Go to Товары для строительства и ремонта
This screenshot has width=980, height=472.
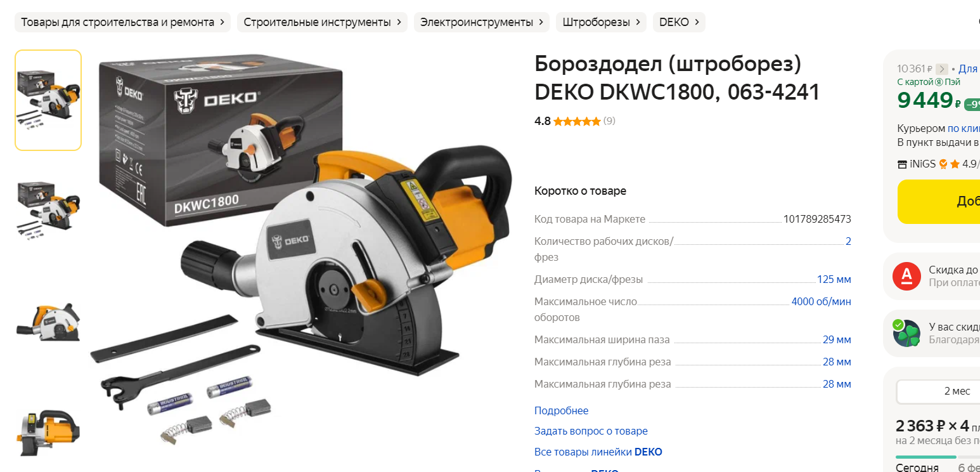(122, 22)
